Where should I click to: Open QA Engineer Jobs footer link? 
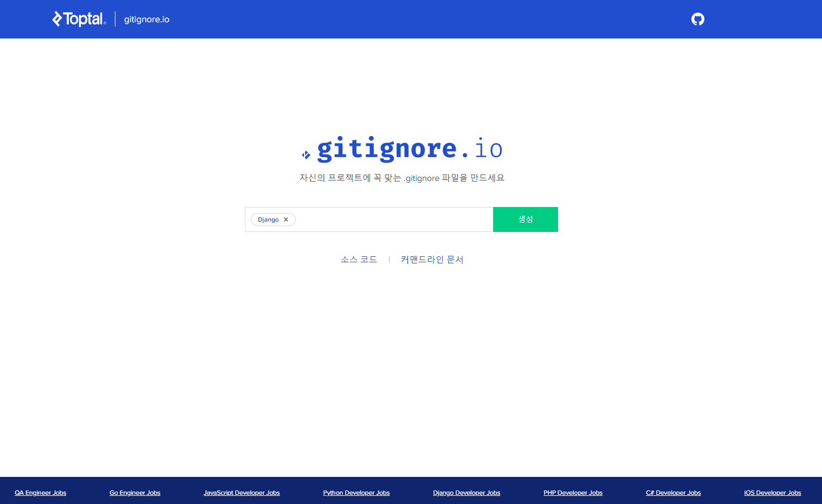[x=41, y=493]
